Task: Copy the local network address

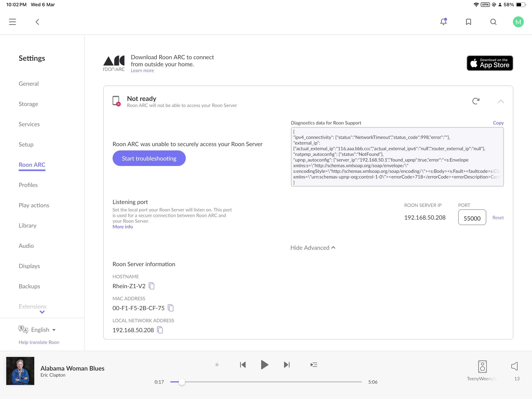Action: click(160, 330)
